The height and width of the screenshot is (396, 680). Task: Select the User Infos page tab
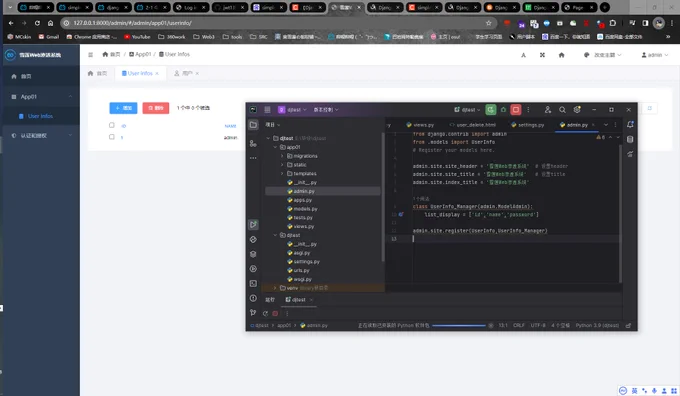[140, 73]
